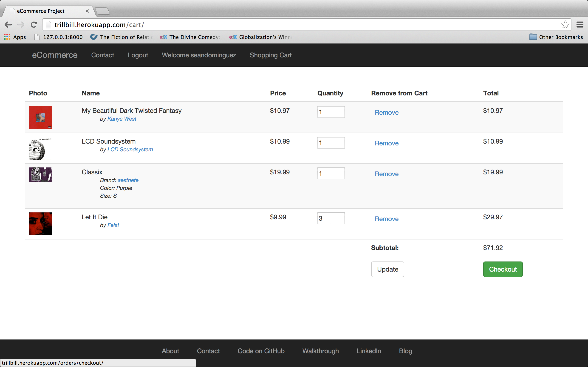Image resolution: width=588 pixels, height=367 pixels.
Task: Click the Kanye West album thumbnail
Action: pyautogui.click(x=40, y=117)
